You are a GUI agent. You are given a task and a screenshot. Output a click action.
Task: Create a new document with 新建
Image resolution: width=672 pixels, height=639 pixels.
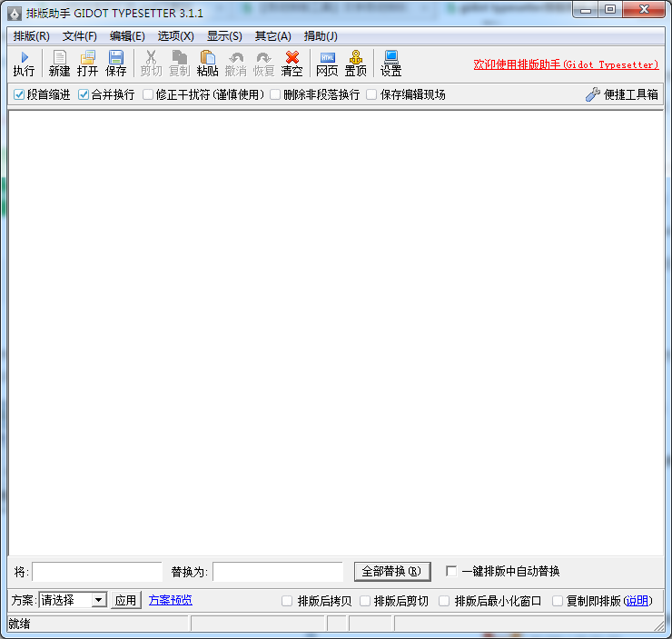[x=59, y=64]
